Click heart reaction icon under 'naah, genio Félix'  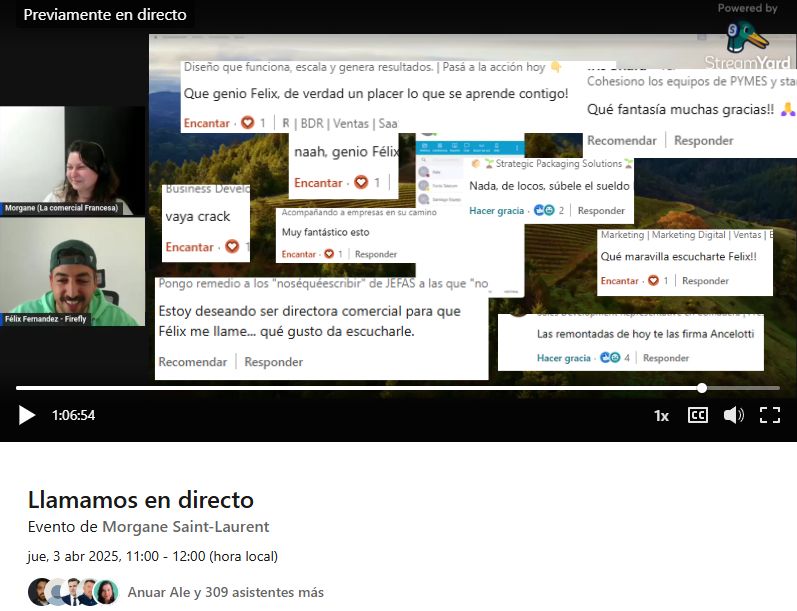pos(361,182)
